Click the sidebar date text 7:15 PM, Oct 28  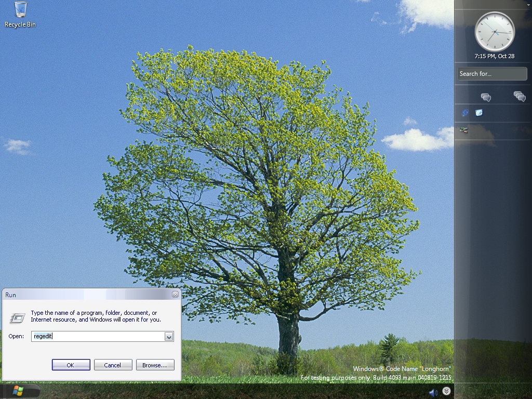tap(495, 56)
